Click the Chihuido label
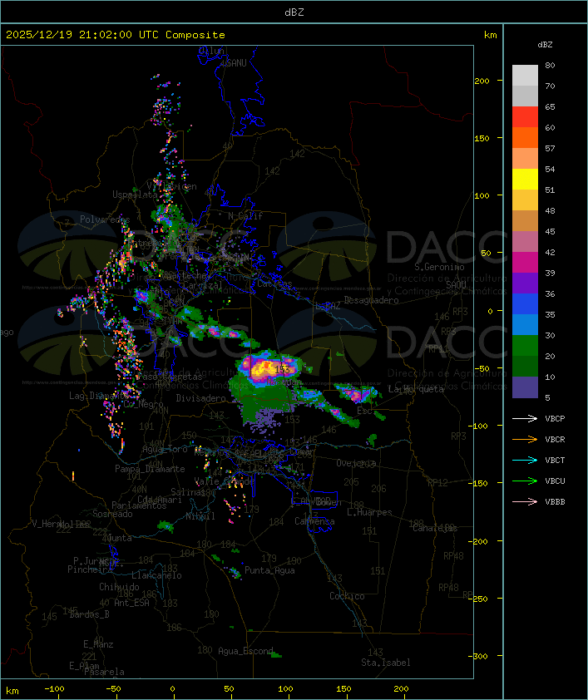 (119, 587)
